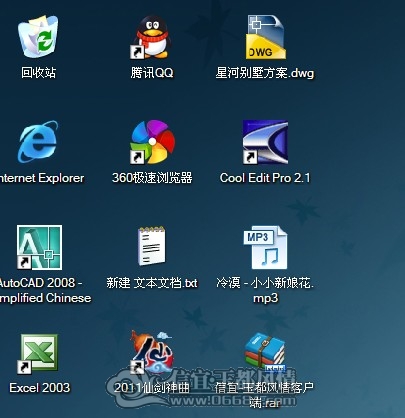Click the 腾讯QQ label text
Screen dimensions: 405x418
[x=152, y=72]
